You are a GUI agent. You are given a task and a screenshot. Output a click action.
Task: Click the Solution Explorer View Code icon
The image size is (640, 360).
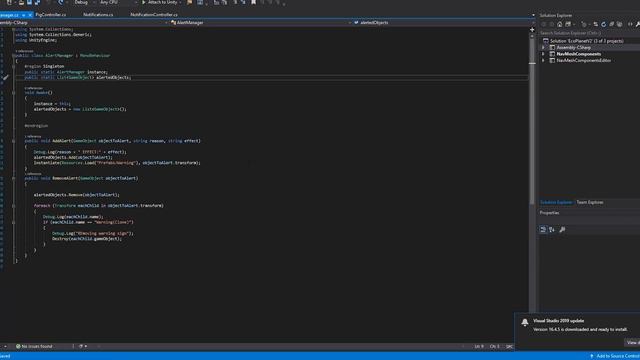tap(630, 24)
